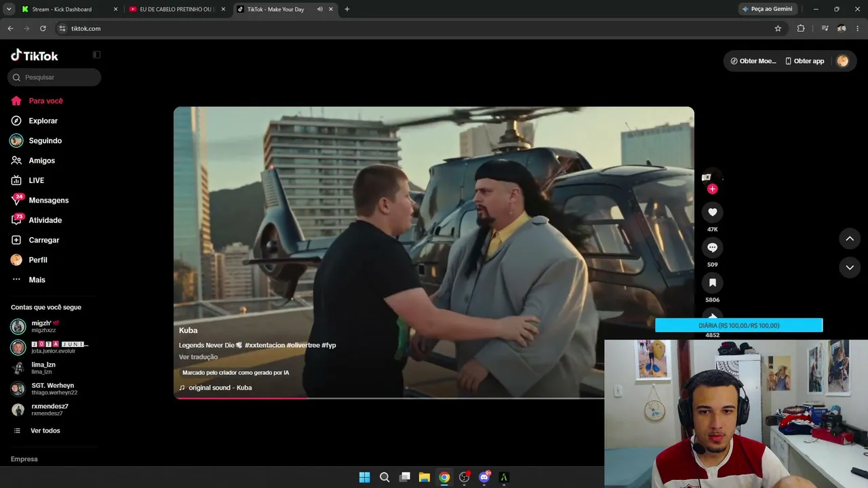The width and height of the screenshot is (868, 488).
Task: Click Peça ao Gemini button
Action: (767, 9)
